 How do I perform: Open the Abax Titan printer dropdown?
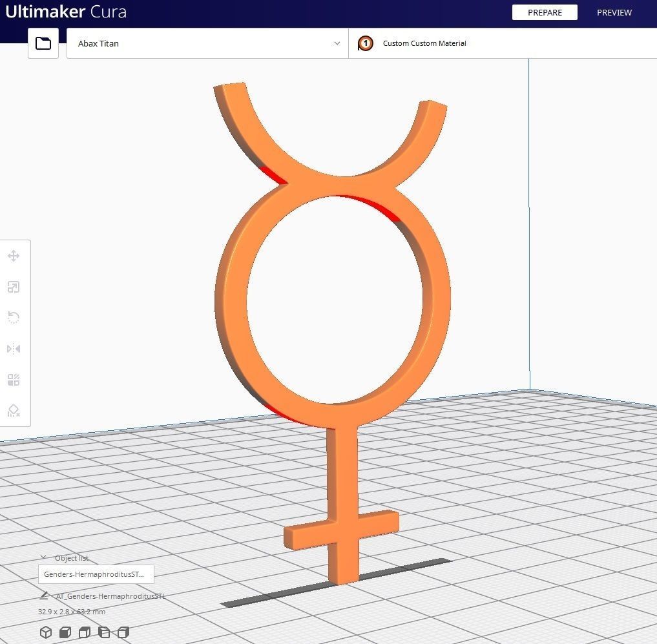pos(207,43)
